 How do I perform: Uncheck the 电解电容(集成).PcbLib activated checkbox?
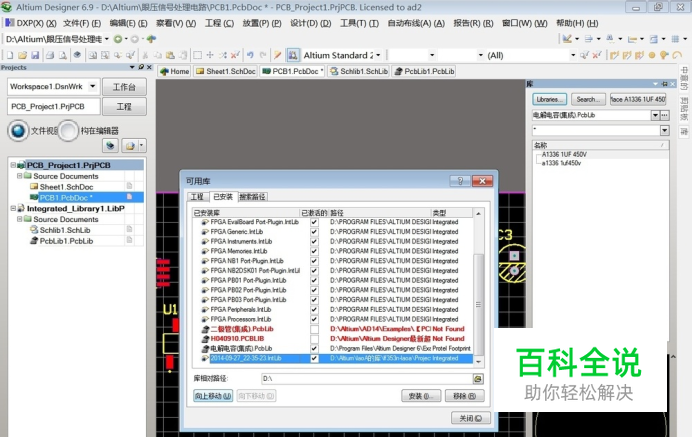pyautogui.click(x=314, y=348)
